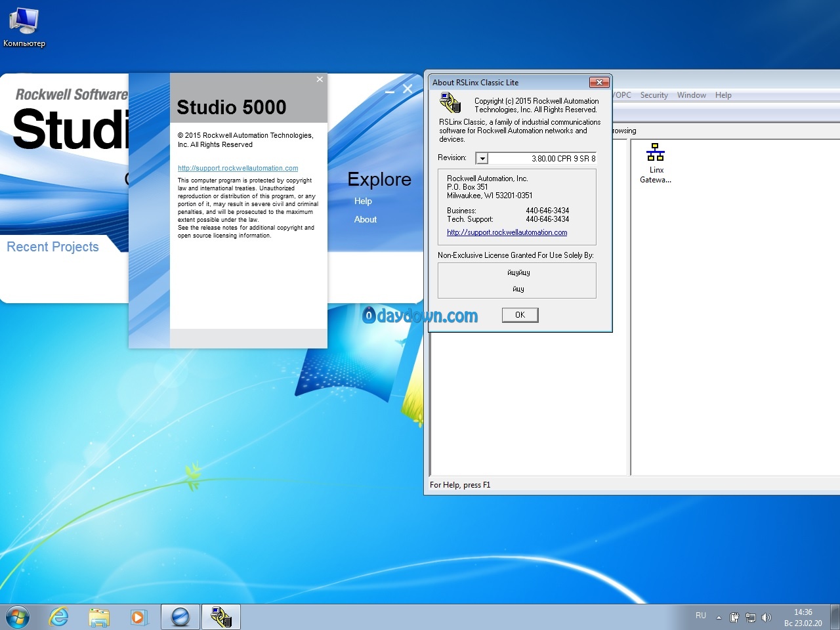
Task: Click the Studio 5000 title text
Action: coord(232,107)
